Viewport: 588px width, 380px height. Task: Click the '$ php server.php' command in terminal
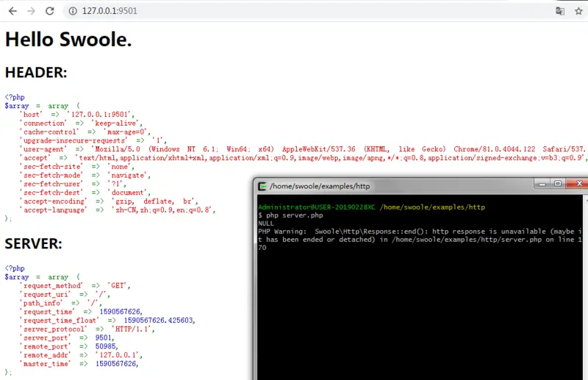(290, 215)
